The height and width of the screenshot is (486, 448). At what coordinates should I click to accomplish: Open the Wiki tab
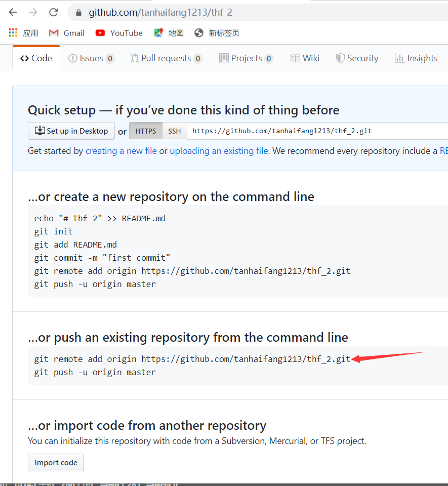[305, 58]
